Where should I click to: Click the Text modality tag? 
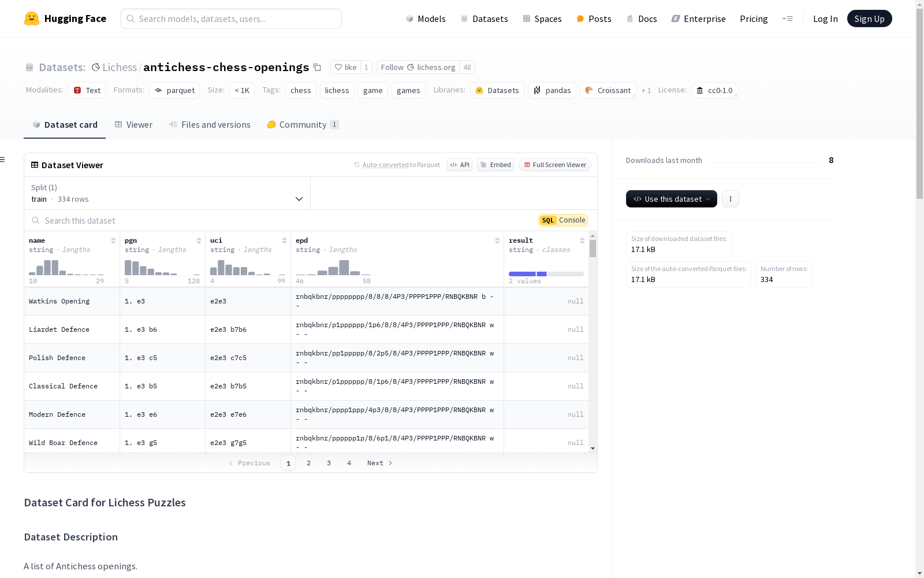tap(87, 90)
